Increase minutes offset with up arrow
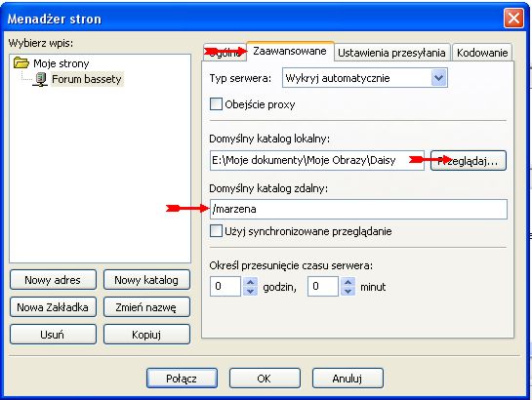The height and width of the screenshot is (400, 532). tap(348, 282)
